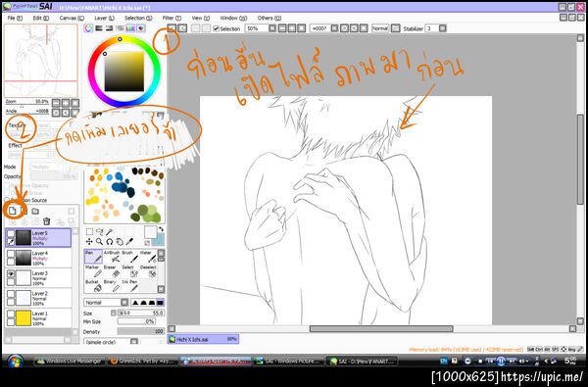The width and height of the screenshot is (588, 387).
Task: Select the Pen tool
Action: pyautogui.click(x=93, y=257)
